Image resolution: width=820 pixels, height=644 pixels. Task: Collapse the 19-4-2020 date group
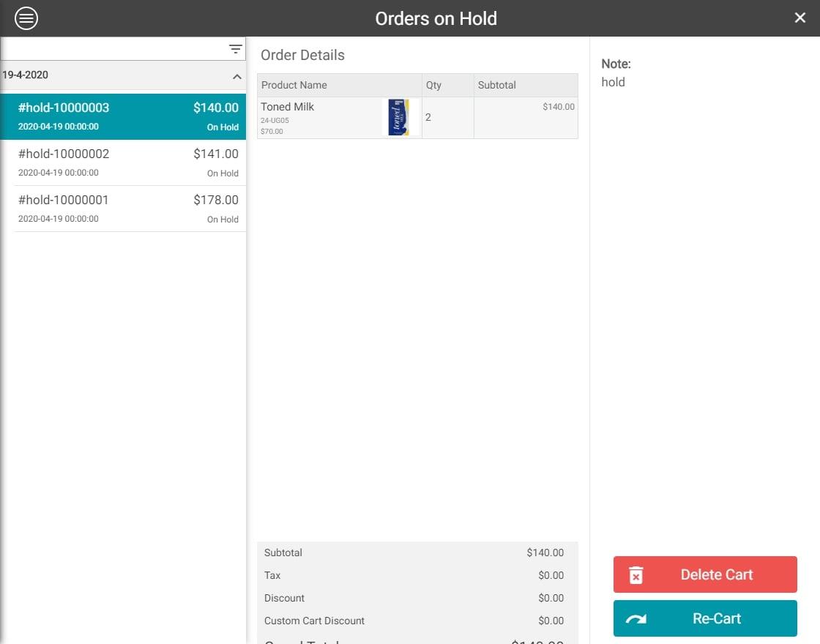click(x=236, y=76)
